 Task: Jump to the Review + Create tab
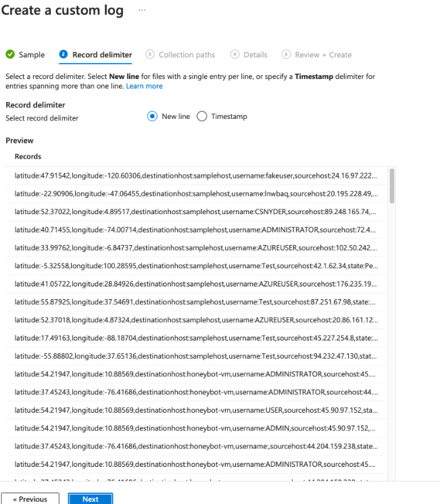[323, 55]
